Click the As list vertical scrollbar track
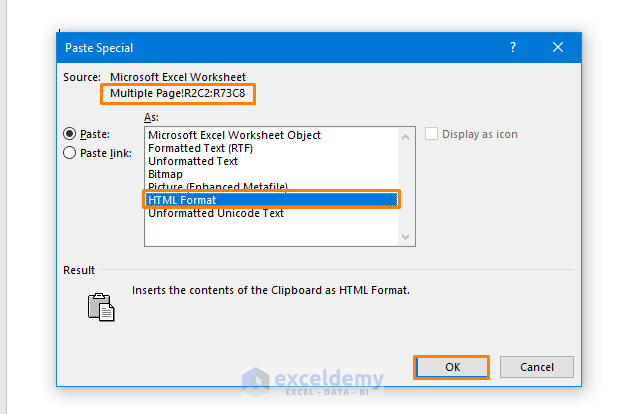The width and height of the screenshot is (626, 414). (x=406, y=185)
